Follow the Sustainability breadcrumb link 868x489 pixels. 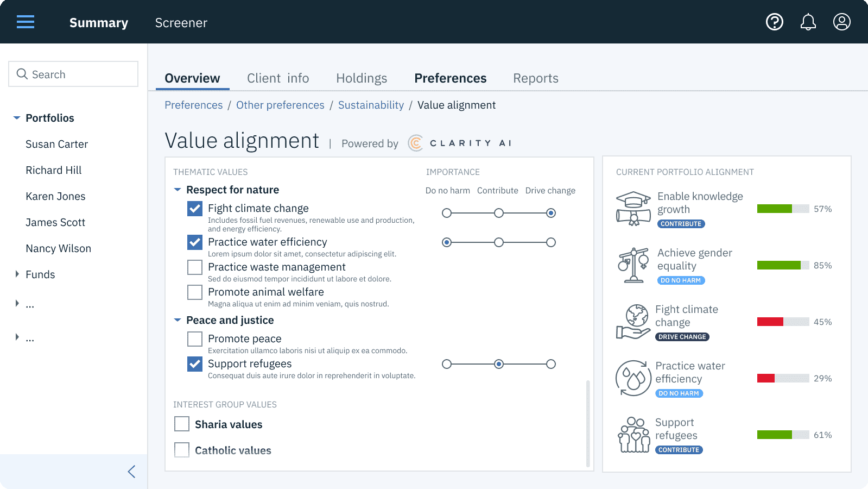(371, 105)
